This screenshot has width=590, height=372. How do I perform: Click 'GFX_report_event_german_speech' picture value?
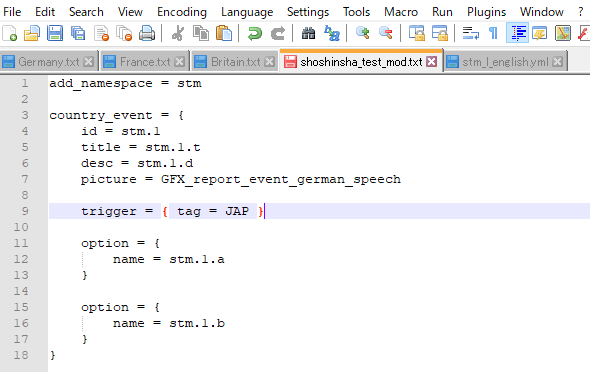(281, 179)
